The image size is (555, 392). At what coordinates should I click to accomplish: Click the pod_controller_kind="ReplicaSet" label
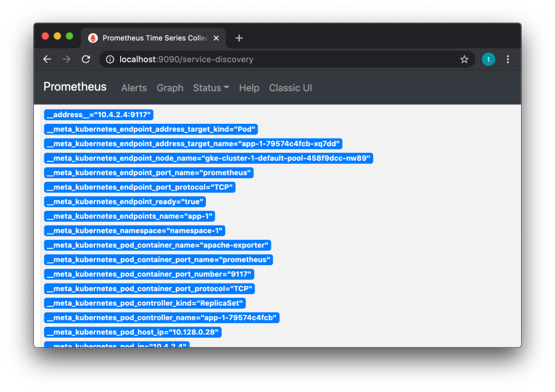click(145, 303)
